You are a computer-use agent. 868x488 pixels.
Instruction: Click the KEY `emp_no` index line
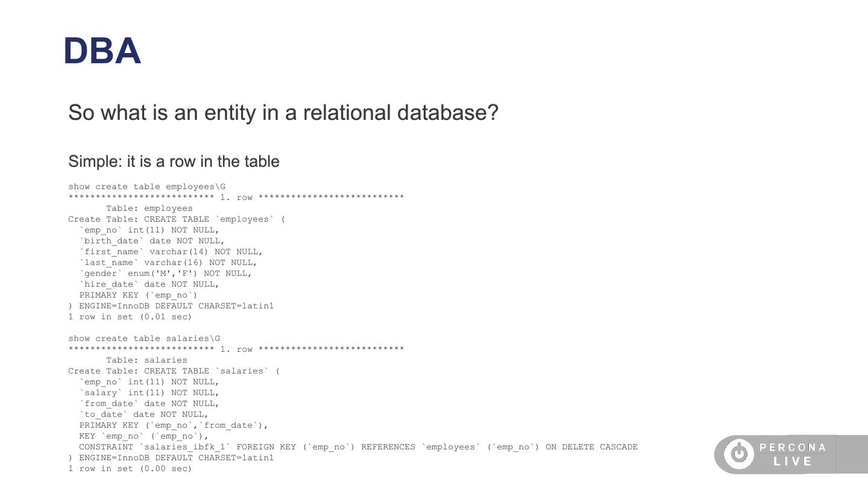pos(143,436)
